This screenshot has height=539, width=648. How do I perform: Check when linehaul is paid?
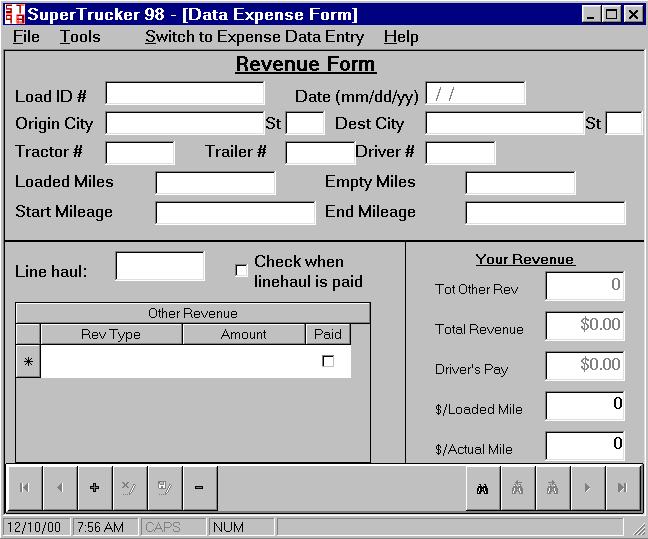tap(241, 271)
